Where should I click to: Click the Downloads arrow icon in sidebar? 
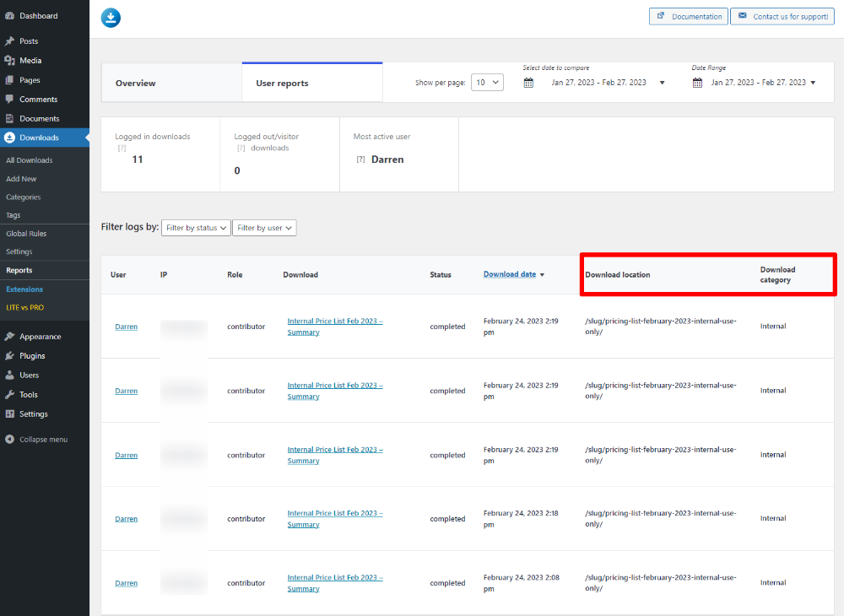pyautogui.click(x=9, y=138)
